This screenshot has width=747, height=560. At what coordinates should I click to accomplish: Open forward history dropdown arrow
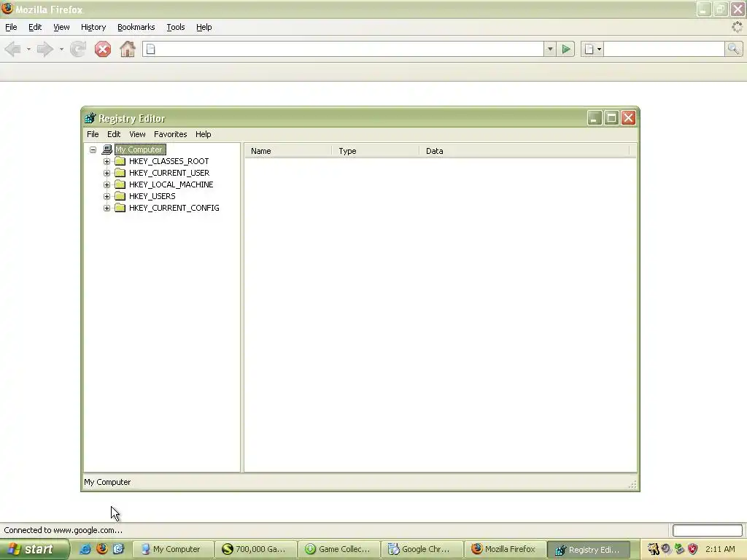(x=61, y=49)
